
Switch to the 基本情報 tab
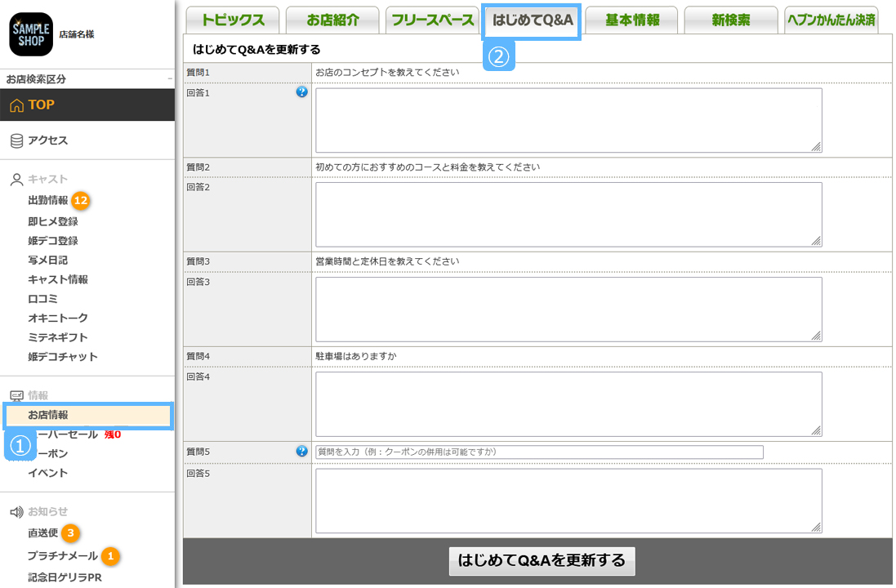tap(632, 20)
